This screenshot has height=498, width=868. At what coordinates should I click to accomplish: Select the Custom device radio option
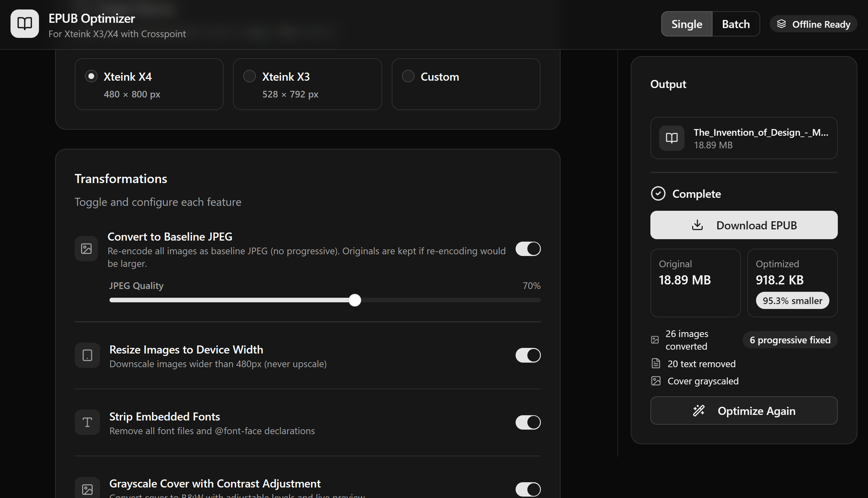(x=408, y=76)
